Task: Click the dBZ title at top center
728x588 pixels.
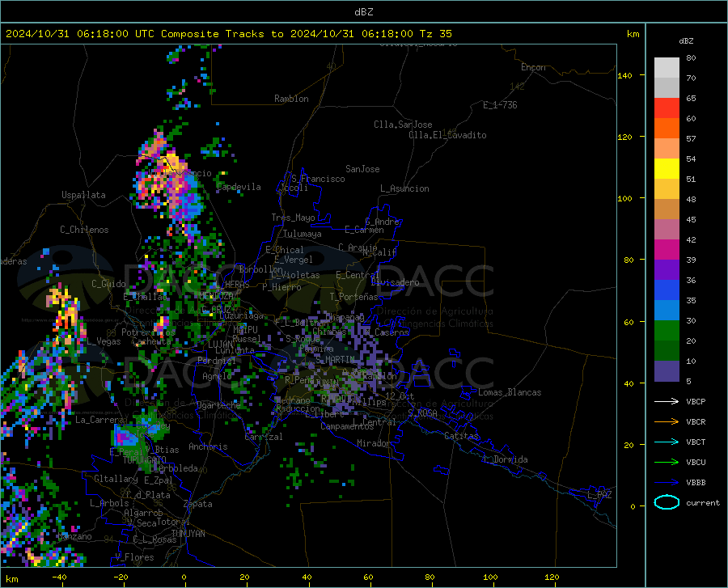Action: click(363, 12)
